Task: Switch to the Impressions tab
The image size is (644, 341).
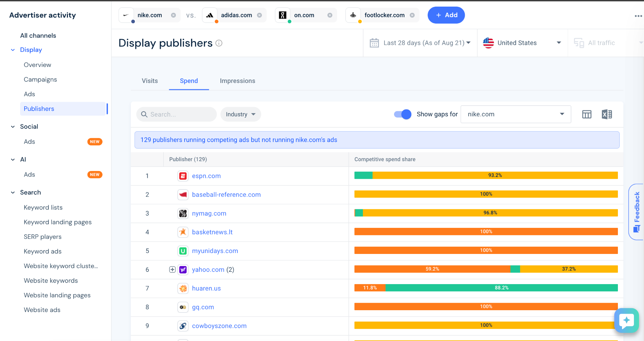Action: (237, 81)
